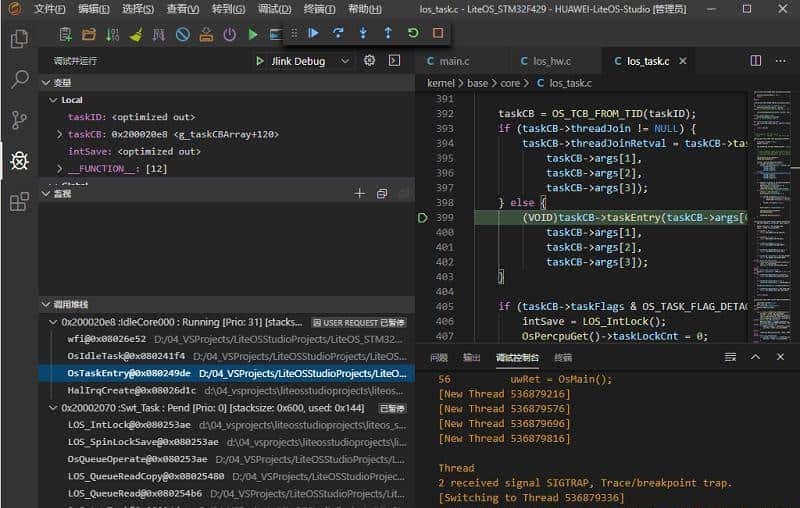Open the Help menu

pos(364,9)
